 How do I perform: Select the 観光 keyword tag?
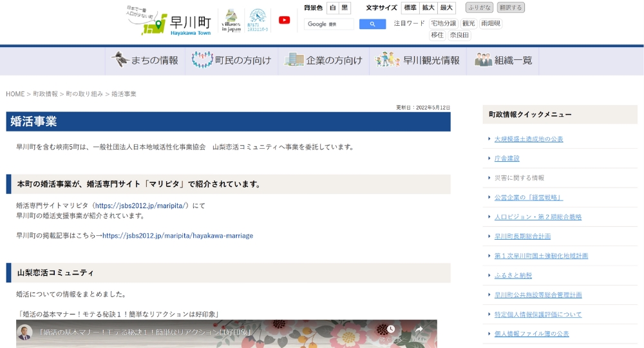(x=469, y=23)
